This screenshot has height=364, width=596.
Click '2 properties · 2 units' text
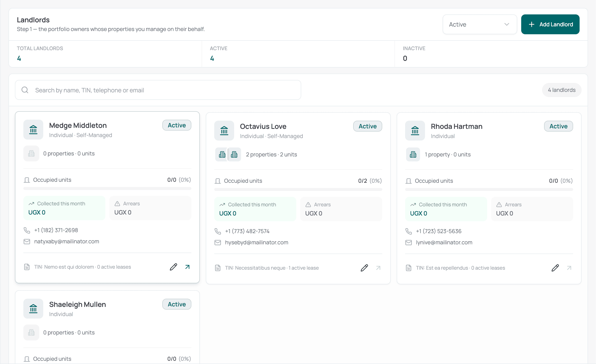271,154
